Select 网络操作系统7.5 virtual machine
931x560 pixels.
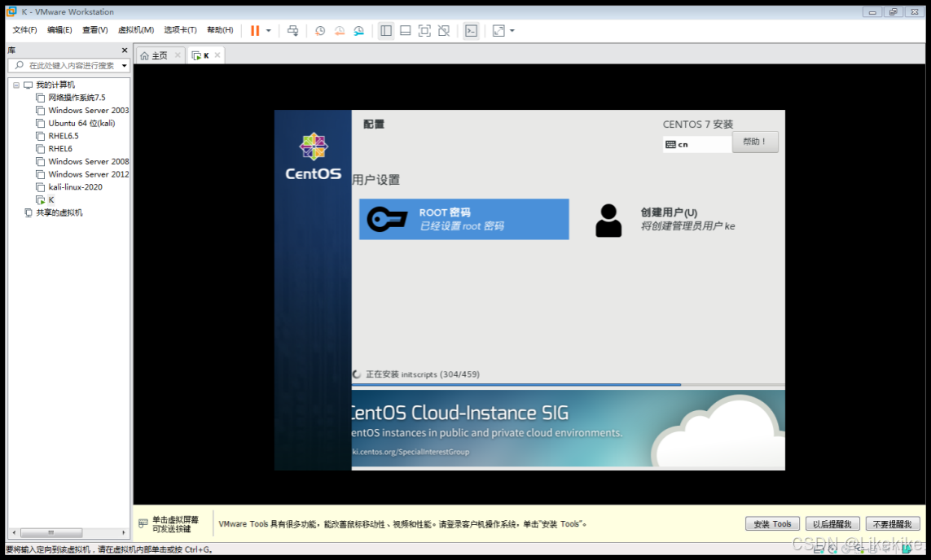(77, 98)
